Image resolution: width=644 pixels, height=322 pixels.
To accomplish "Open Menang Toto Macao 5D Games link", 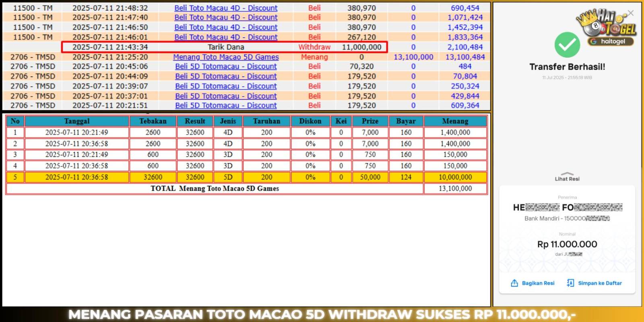I will coord(226,57).
